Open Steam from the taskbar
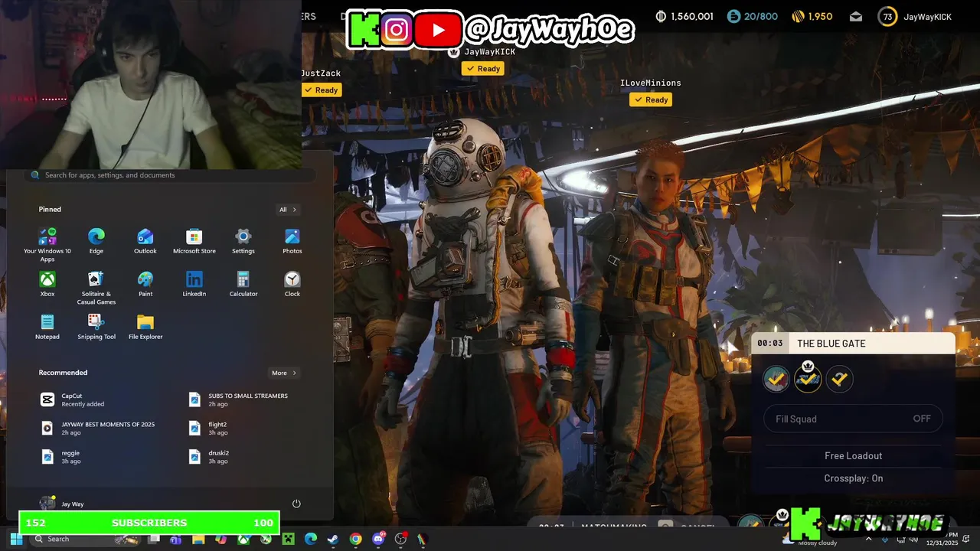980x551 pixels. pos(333,539)
